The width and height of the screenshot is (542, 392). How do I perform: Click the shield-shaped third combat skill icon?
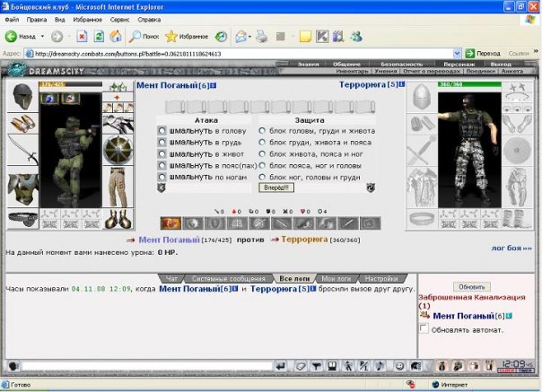point(215,223)
